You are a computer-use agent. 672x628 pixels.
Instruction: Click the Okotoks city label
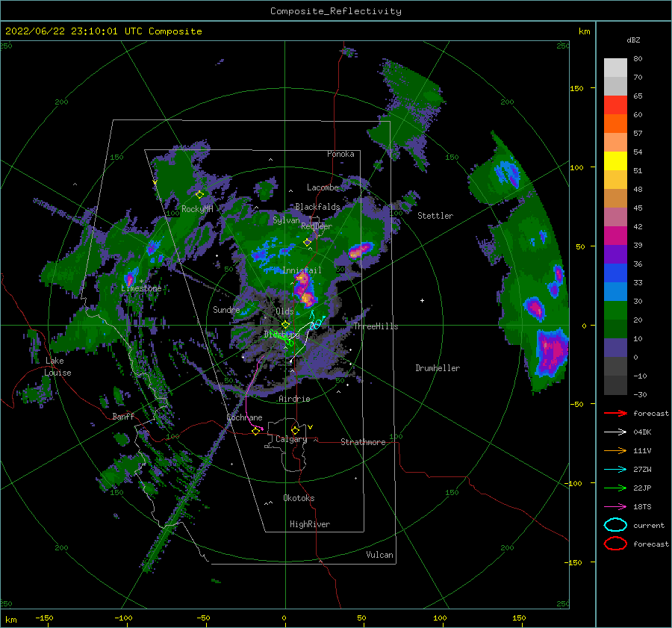pyautogui.click(x=299, y=498)
